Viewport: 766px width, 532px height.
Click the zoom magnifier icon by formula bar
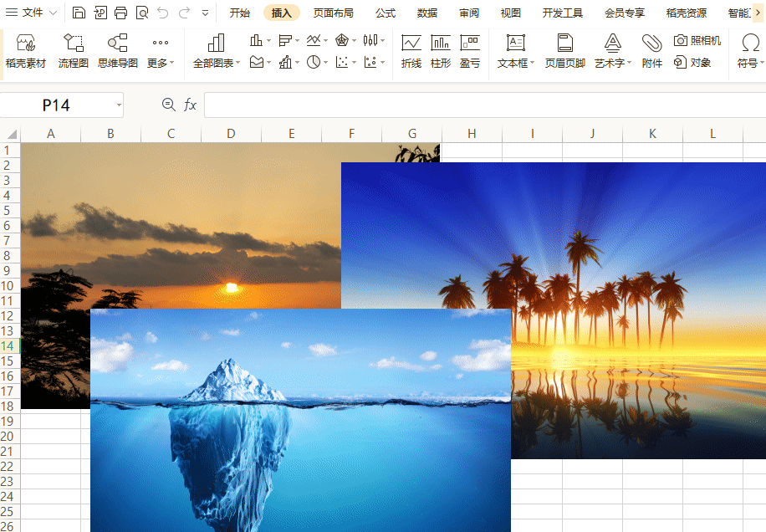click(169, 105)
